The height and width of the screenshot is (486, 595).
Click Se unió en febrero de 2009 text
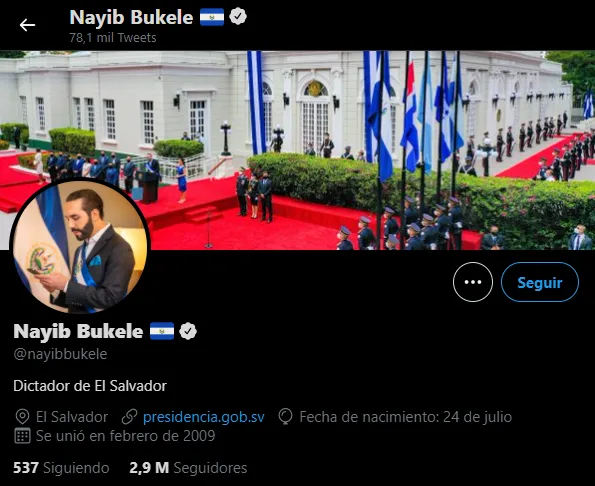pos(125,436)
